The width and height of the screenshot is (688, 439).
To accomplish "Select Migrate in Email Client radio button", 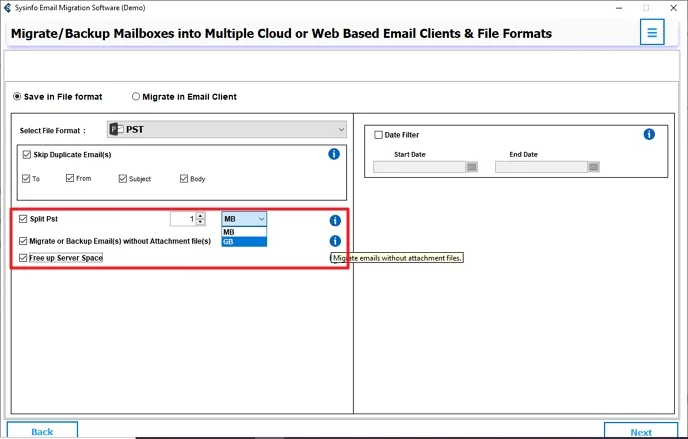I will [x=136, y=97].
